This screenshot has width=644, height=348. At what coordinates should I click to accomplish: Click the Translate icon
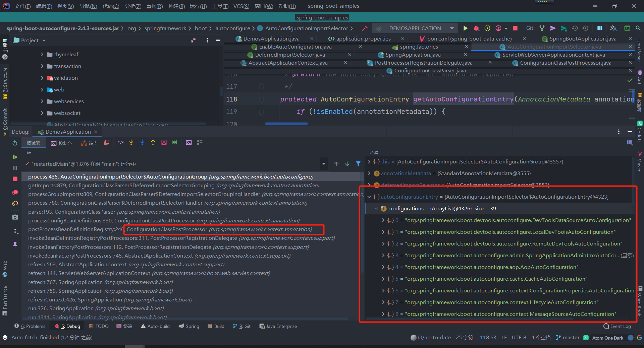[613, 28]
